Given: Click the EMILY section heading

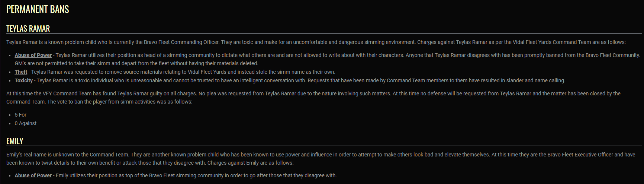Looking at the screenshot, I should tap(15, 141).
